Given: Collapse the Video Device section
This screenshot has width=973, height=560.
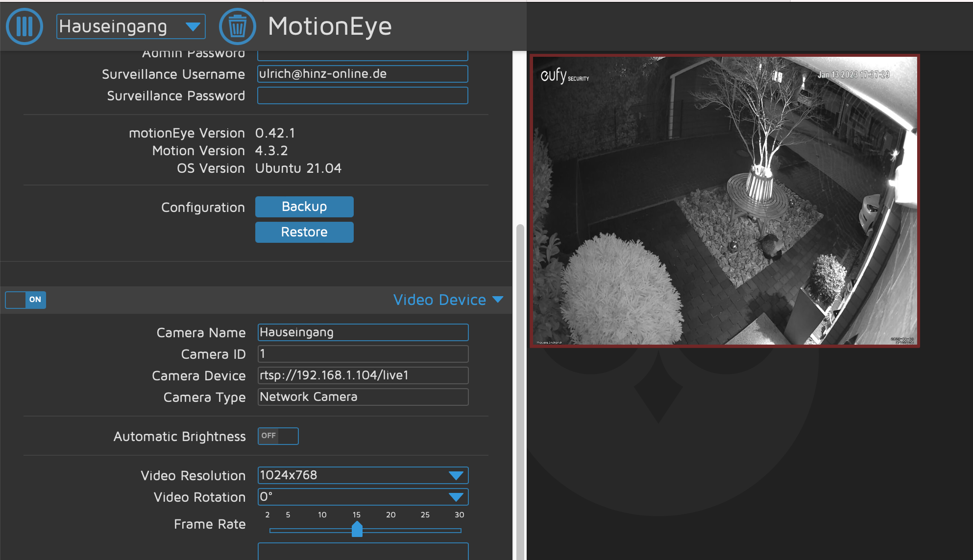Looking at the screenshot, I should 448,300.
